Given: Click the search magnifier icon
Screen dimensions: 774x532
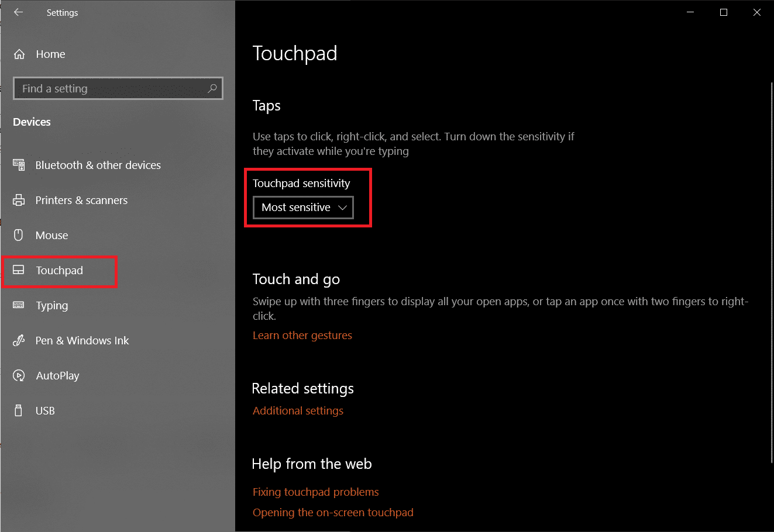Looking at the screenshot, I should tap(212, 88).
